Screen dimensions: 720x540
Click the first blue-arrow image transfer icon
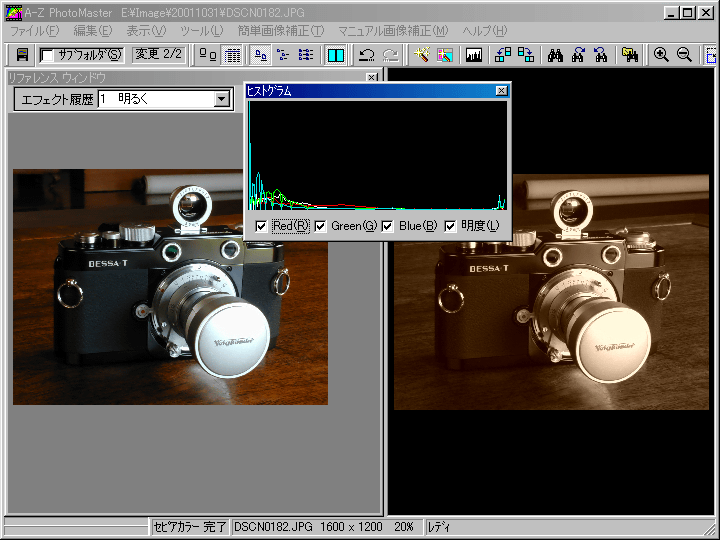(503, 55)
